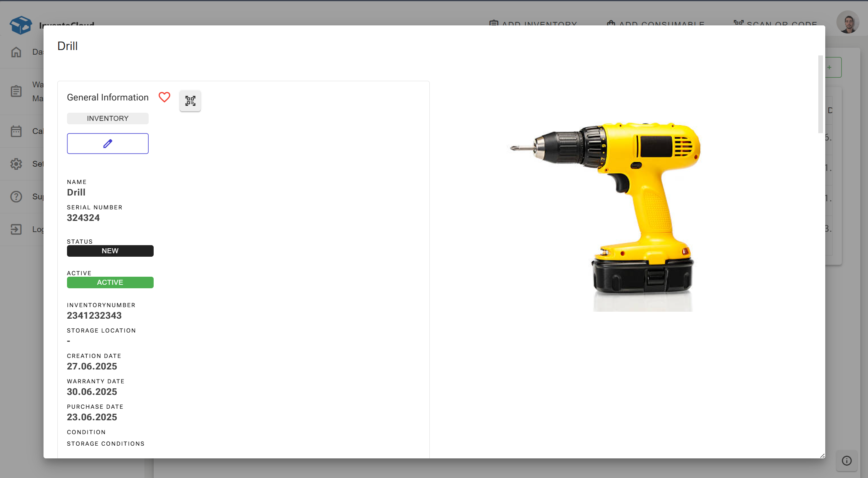Edit the item with pencil button
The width and height of the screenshot is (868, 478).
coord(108,144)
